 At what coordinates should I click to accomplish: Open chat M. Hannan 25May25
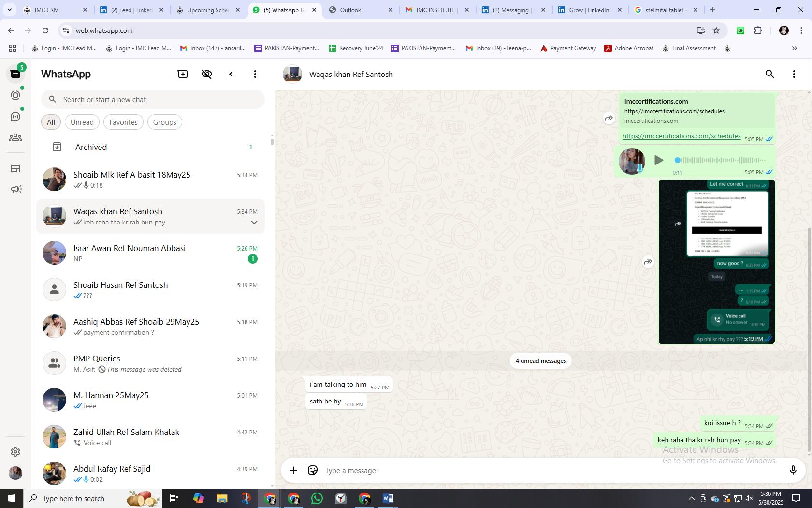151,400
